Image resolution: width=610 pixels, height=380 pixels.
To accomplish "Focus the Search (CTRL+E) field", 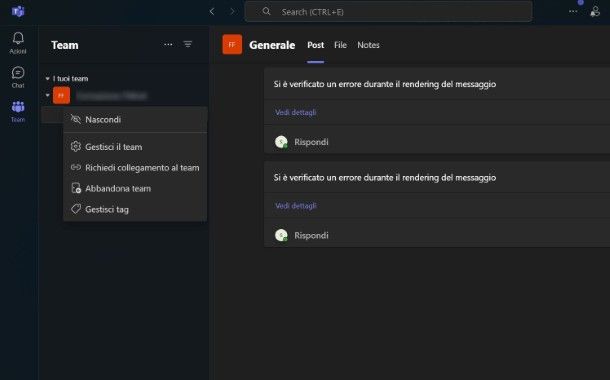I will click(388, 12).
